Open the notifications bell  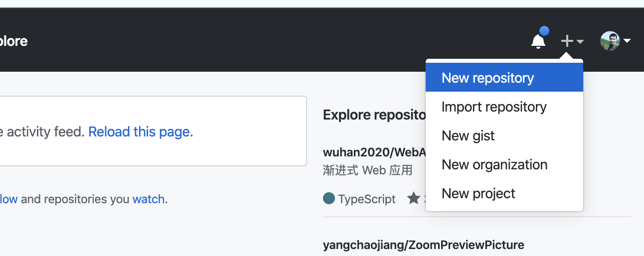pyautogui.click(x=538, y=41)
